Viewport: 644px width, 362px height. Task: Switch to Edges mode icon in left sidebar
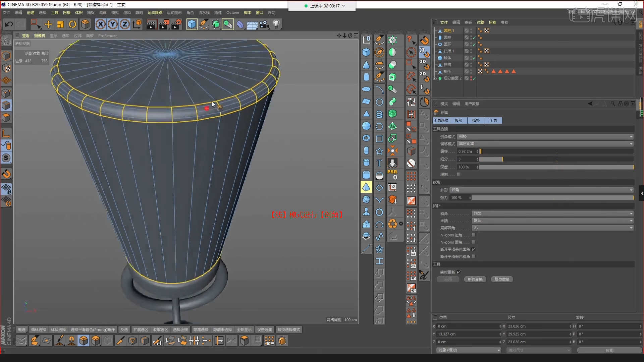click(x=6, y=105)
